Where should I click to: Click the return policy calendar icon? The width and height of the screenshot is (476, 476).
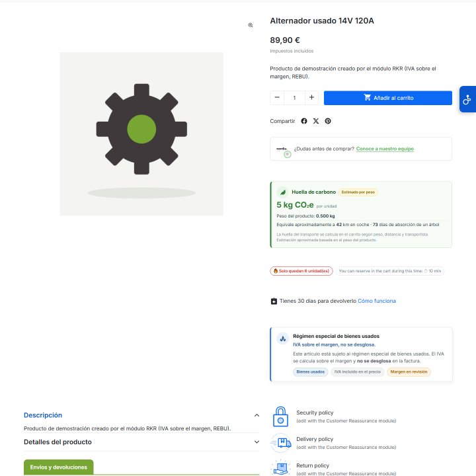pyautogui.click(x=274, y=301)
